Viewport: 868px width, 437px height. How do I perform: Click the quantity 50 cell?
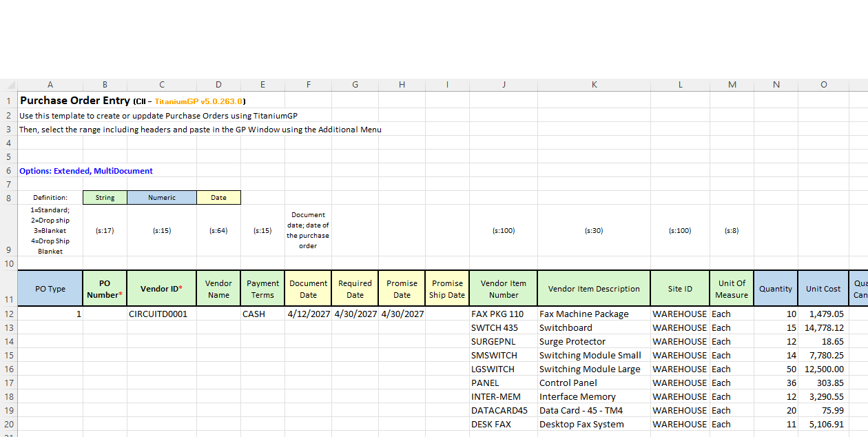[776, 369]
